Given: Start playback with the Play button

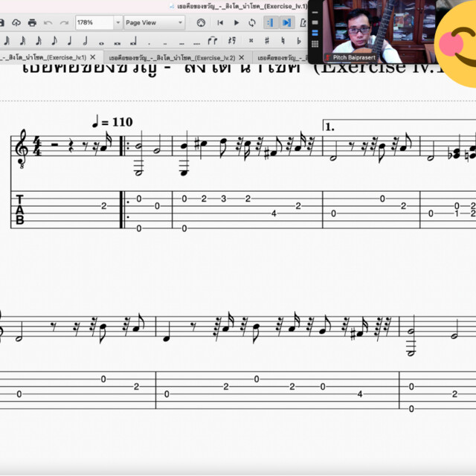Looking at the screenshot, I should coord(237,23).
